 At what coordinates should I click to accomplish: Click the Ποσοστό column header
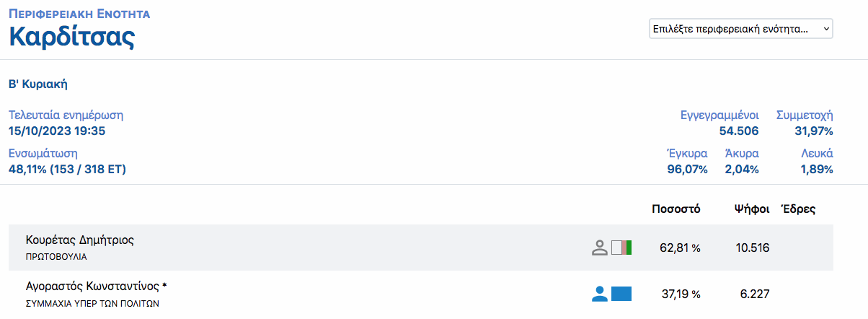click(676, 209)
